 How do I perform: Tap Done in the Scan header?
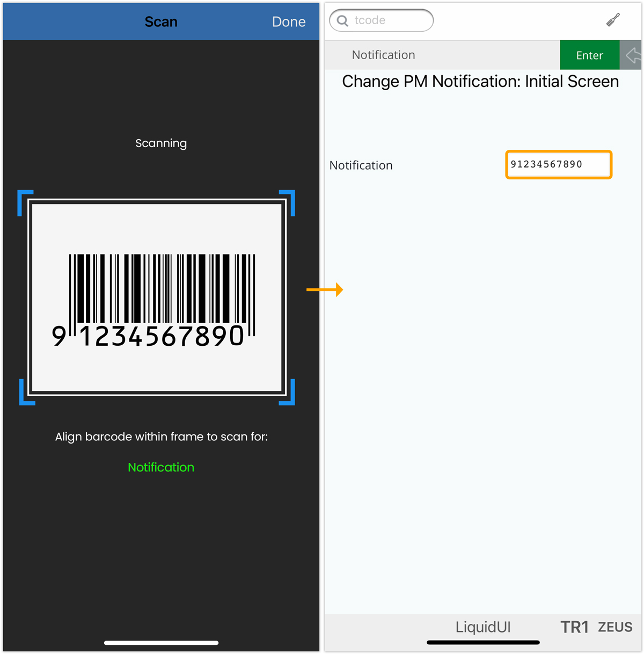(289, 22)
